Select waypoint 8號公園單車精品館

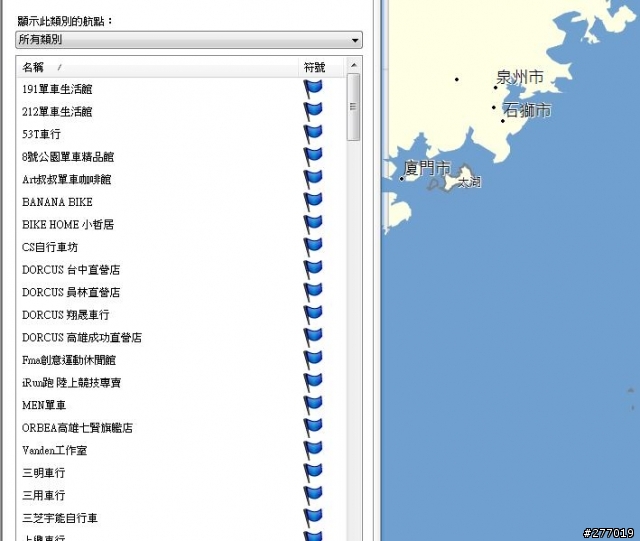pos(68,157)
